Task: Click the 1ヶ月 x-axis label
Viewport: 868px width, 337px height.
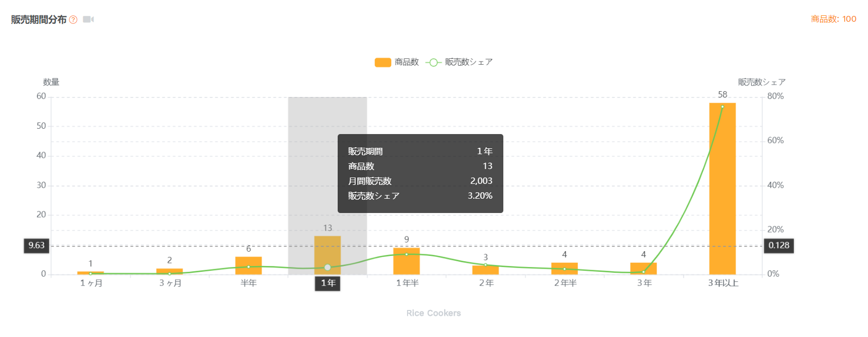Action: [91, 283]
